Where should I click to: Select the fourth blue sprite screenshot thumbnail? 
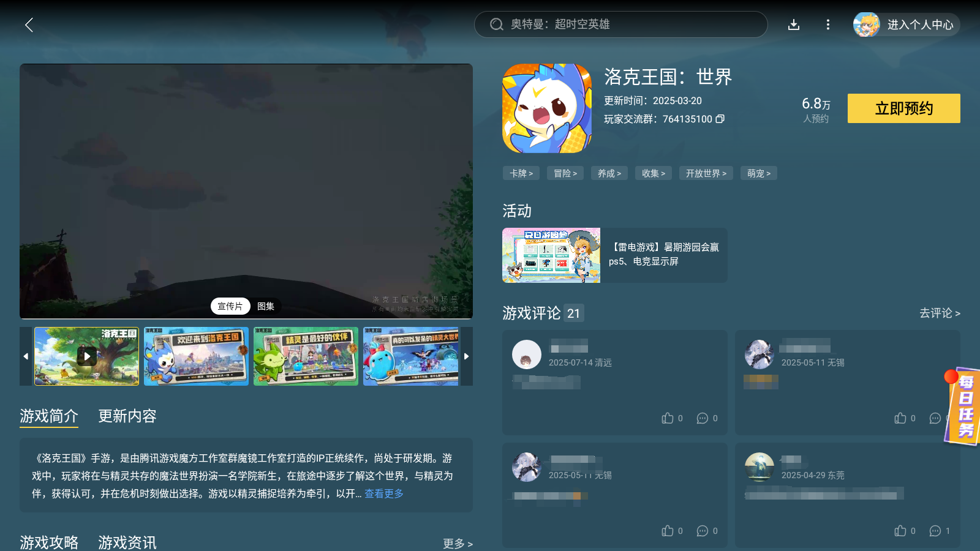coord(411,356)
